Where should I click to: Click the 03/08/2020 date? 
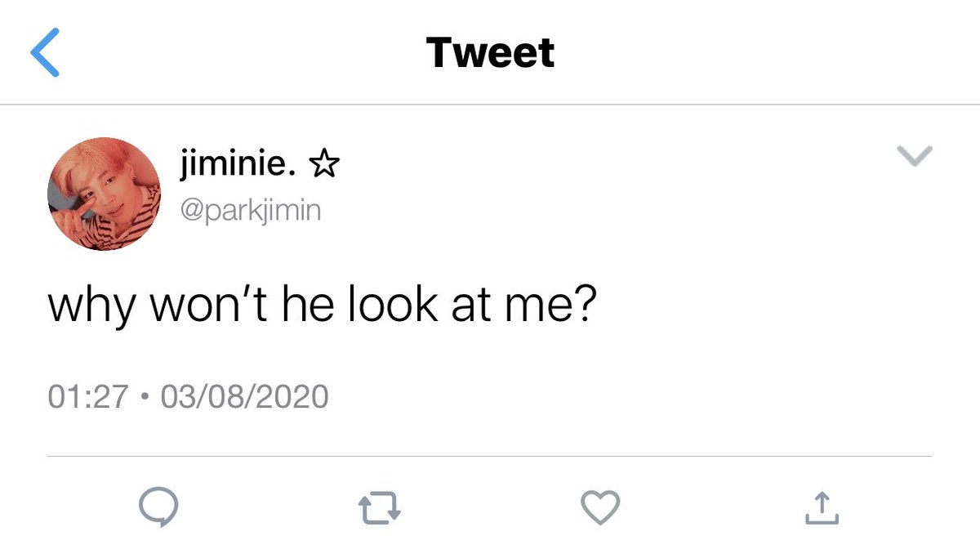244,396
